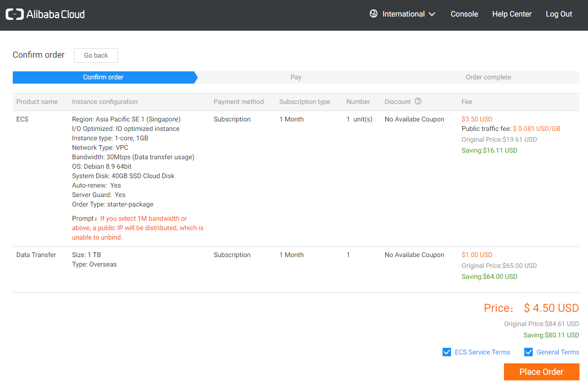Click the Discount help question-mark icon
This screenshot has height=387, width=588.
point(418,101)
